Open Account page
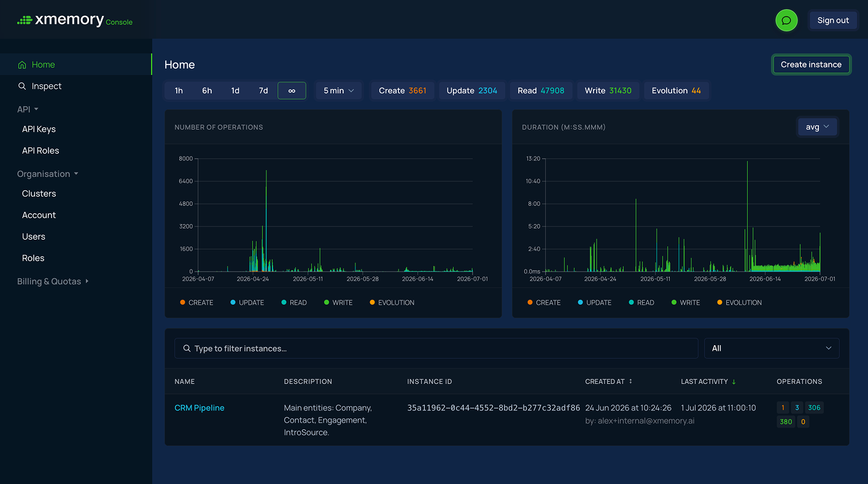868x484 pixels. (39, 215)
